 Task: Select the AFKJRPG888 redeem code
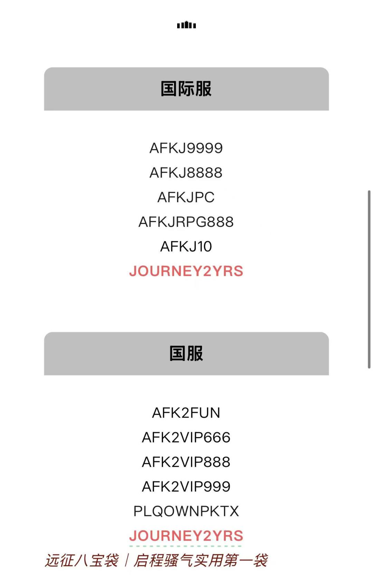(x=186, y=222)
